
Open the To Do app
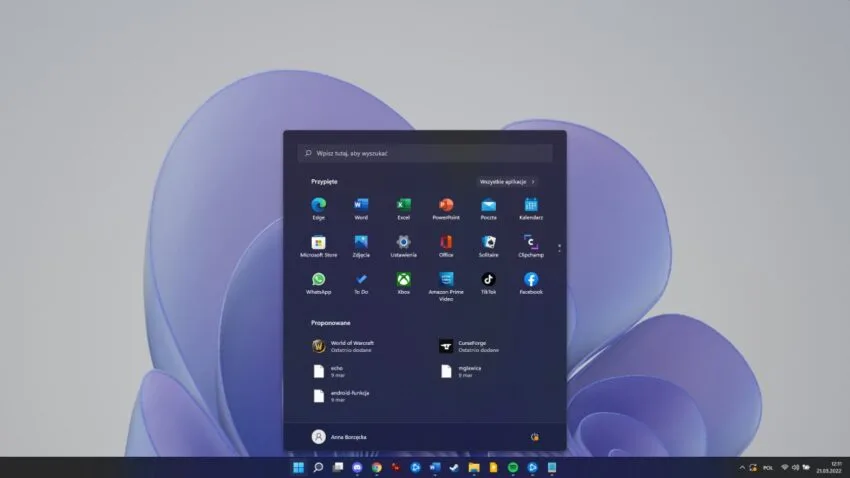tap(361, 283)
